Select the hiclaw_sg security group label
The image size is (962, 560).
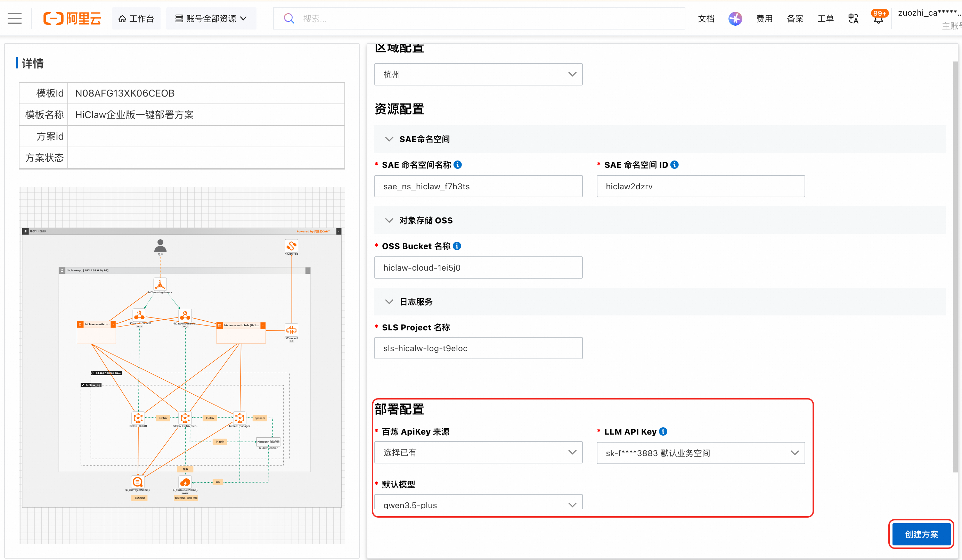point(91,385)
